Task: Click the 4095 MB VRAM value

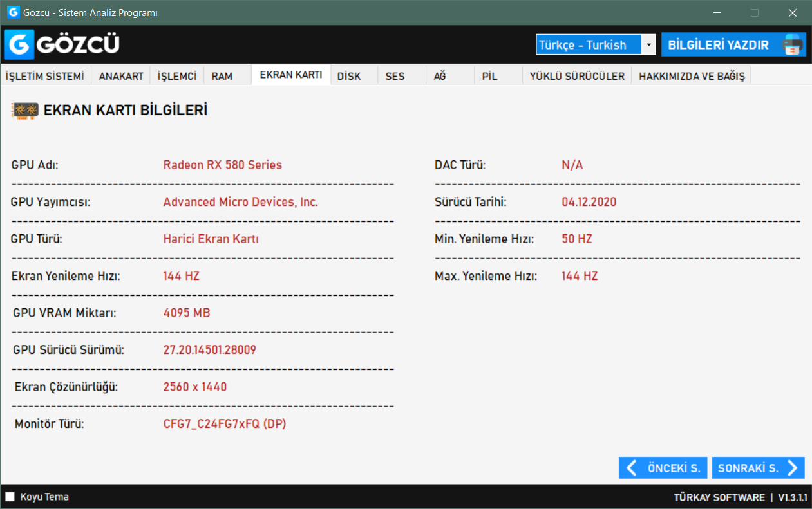Action: 187,313
